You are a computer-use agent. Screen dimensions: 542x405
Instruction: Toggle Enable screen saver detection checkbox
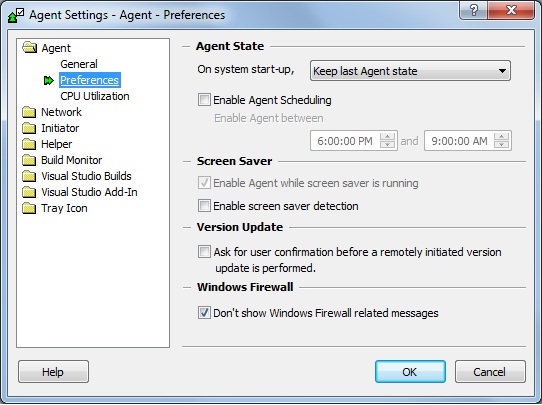click(204, 206)
